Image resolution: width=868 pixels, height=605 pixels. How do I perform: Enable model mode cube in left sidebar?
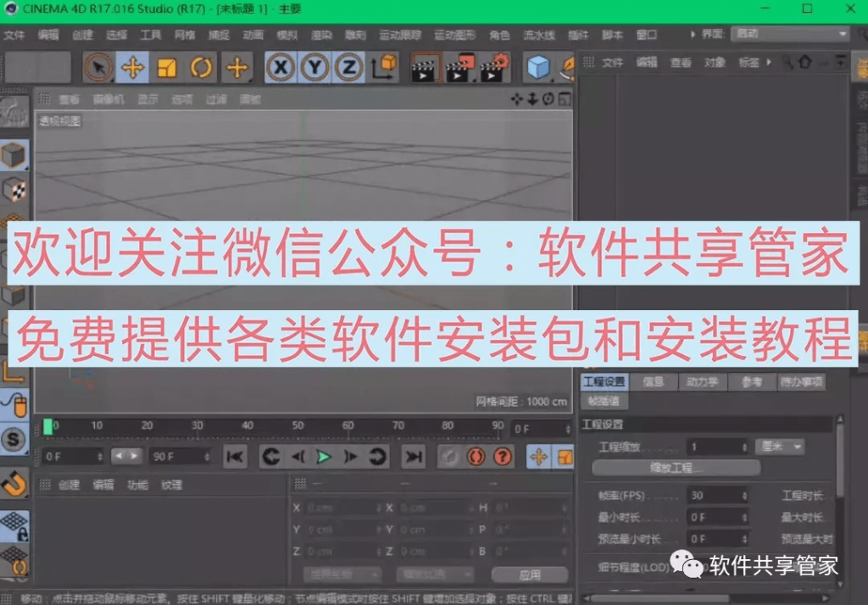point(14,155)
